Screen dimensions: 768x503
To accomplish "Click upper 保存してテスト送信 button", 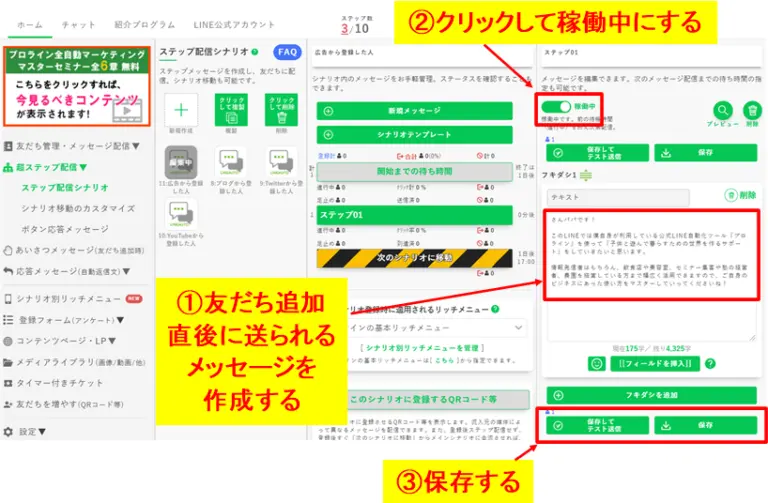I will (x=598, y=153).
